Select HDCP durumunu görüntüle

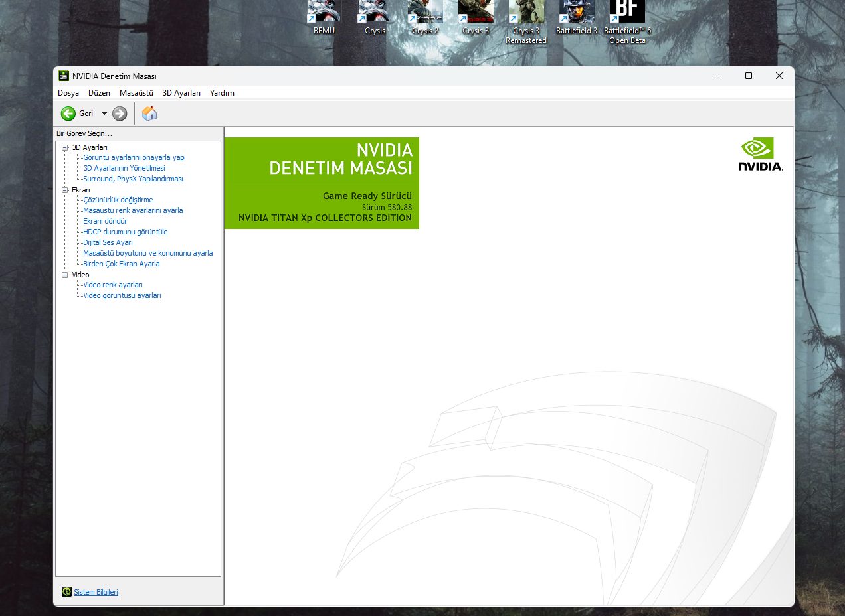coord(126,232)
